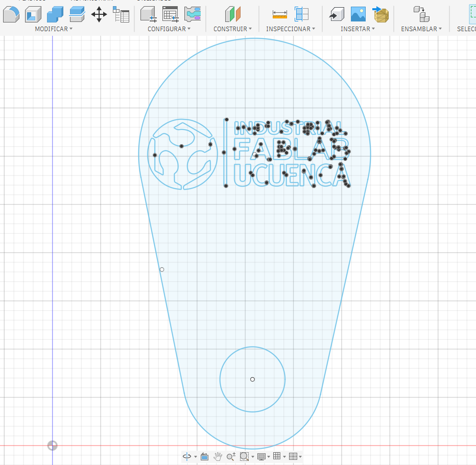Open the Configuration table icon
This screenshot has width=476, height=465.
(170, 14)
